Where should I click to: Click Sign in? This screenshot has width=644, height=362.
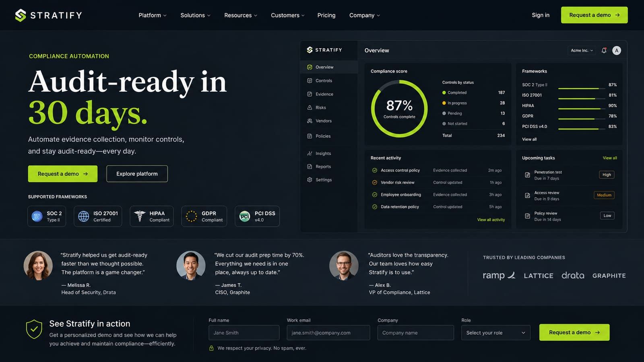click(541, 15)
